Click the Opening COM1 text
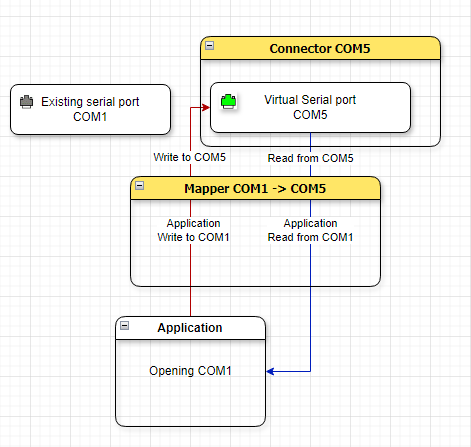Viewport: 471px width, 447px height. coord(190,371)
